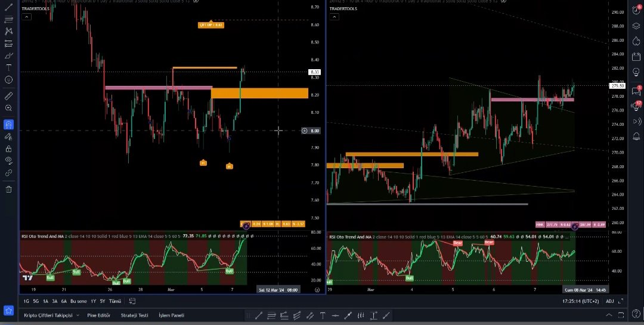
Task: Open the calendar panel on right sidebar
Action: (636, 56)
